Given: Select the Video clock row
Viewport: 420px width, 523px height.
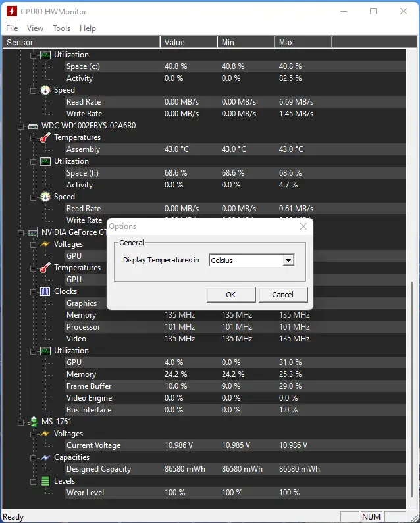Looking at the screenshot, I should pyautogui.click(x=236, y=339).
